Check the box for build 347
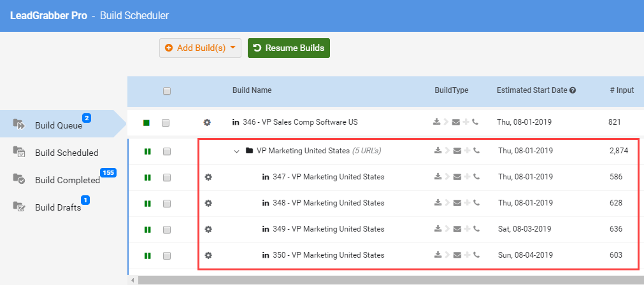Viewport: 644px width, 285px height. 167,177
